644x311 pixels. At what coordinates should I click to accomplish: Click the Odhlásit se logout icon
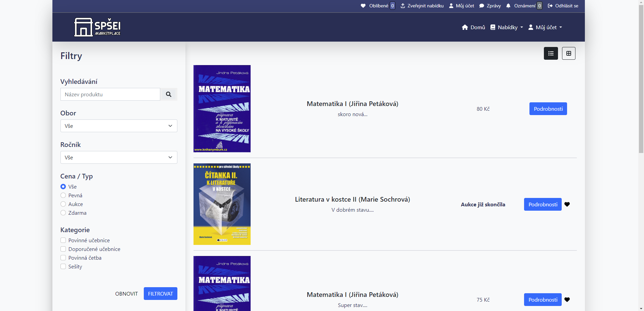(x=550, y=6)
